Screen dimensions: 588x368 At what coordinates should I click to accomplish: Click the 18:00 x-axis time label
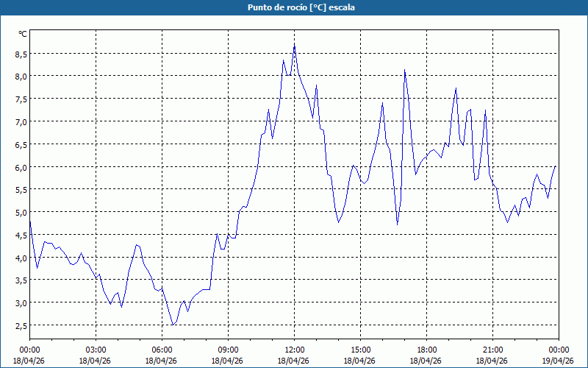tap(426, 350)
